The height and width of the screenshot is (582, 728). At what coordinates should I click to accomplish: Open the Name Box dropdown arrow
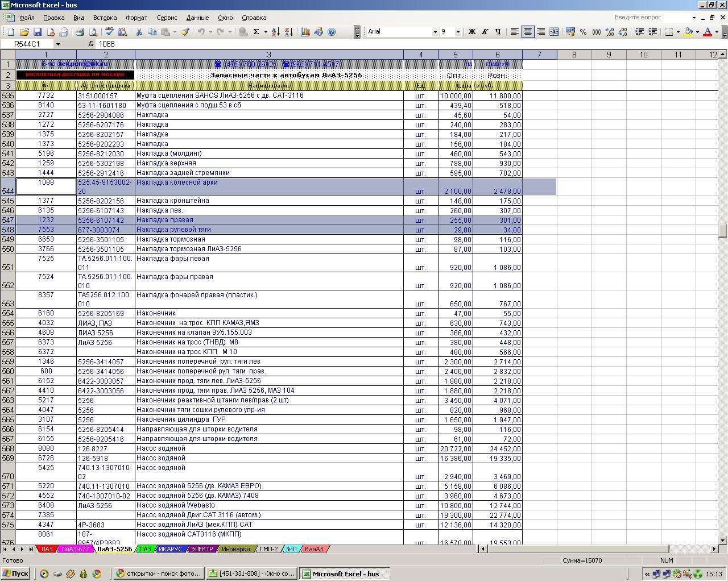(58, 44)
